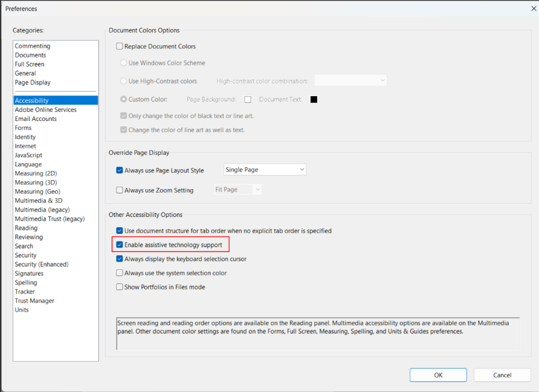Open the Single Page layout dropdown
Viewport: 539px width, 392px height.
pyautogui.click(x=265, y=170)
